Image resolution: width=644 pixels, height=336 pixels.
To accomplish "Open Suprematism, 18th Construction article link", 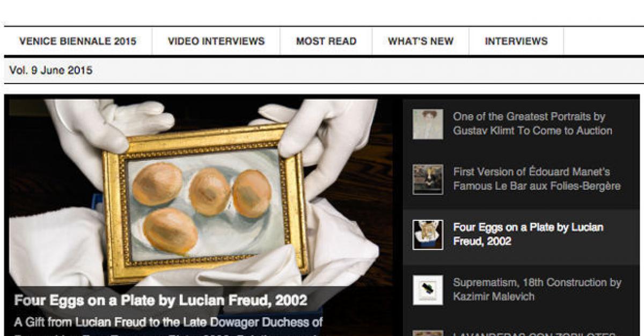I will 537,289.
